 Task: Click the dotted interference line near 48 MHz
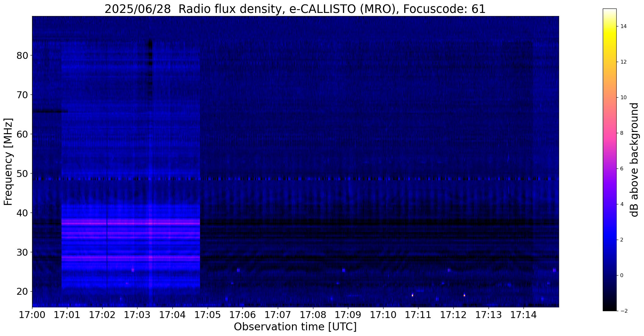(295, 179)
